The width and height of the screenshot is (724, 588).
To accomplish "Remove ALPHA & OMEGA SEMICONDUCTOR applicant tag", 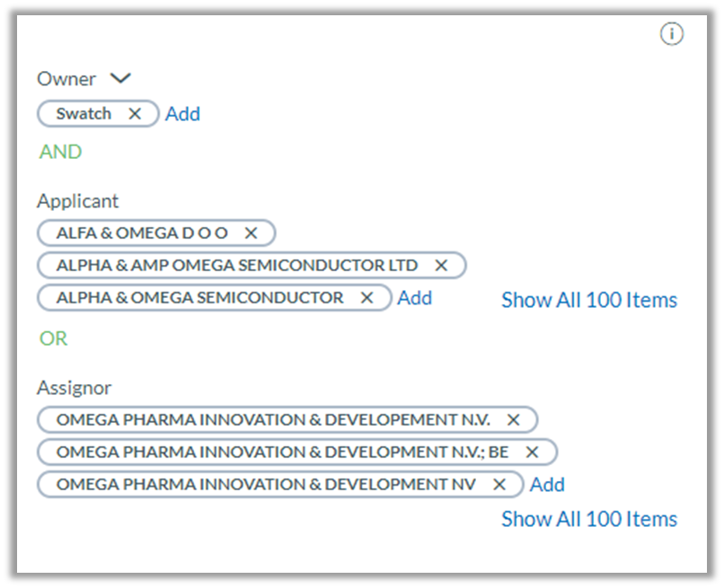I will tap(366, 298).
